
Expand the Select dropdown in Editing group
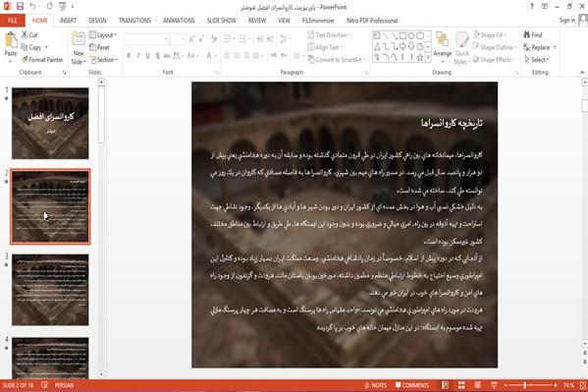click(537, 59)
